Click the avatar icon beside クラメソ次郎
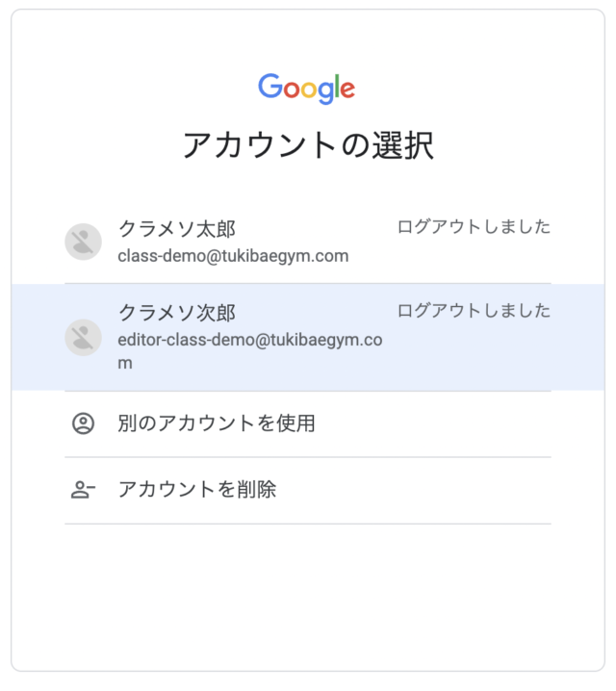Viewport: 616px width, 691px height. (x=84, y=338)
